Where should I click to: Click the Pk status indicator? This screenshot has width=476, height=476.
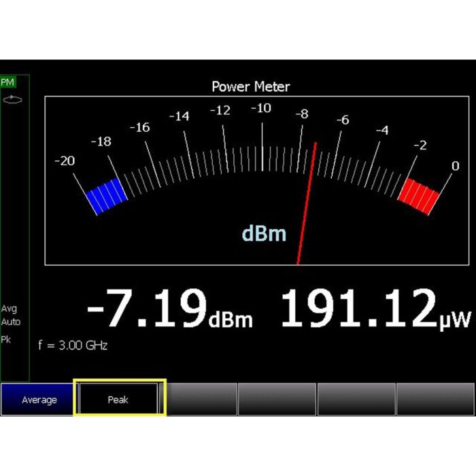(6, 339)
